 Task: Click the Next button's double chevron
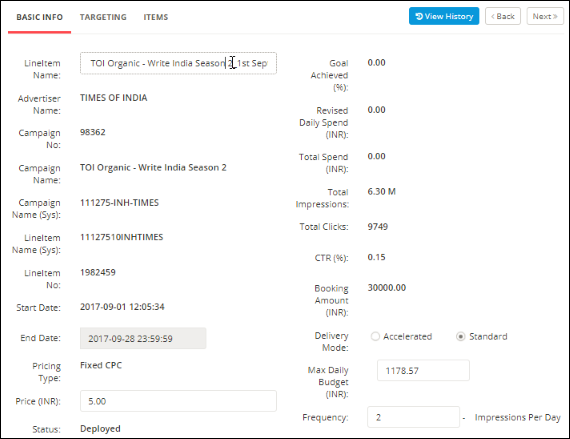click(555, 16)
